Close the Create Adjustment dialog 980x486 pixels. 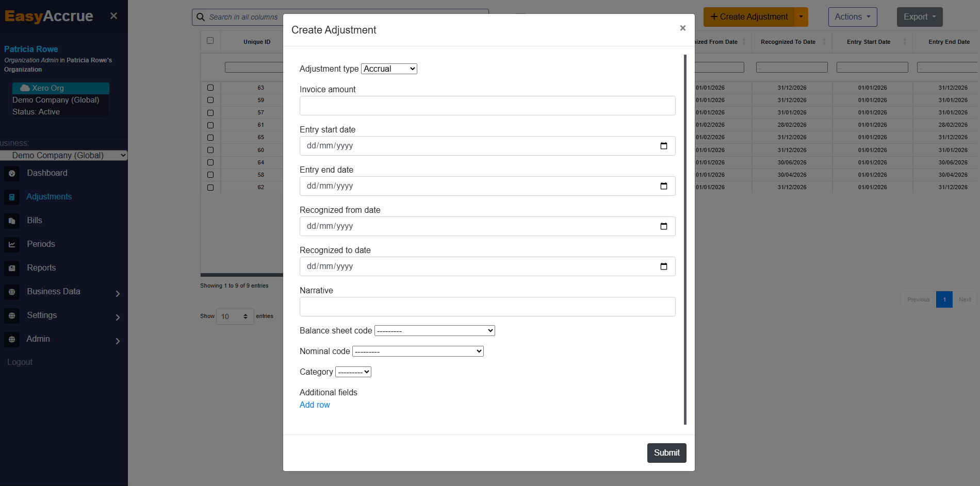click(682, 28)
